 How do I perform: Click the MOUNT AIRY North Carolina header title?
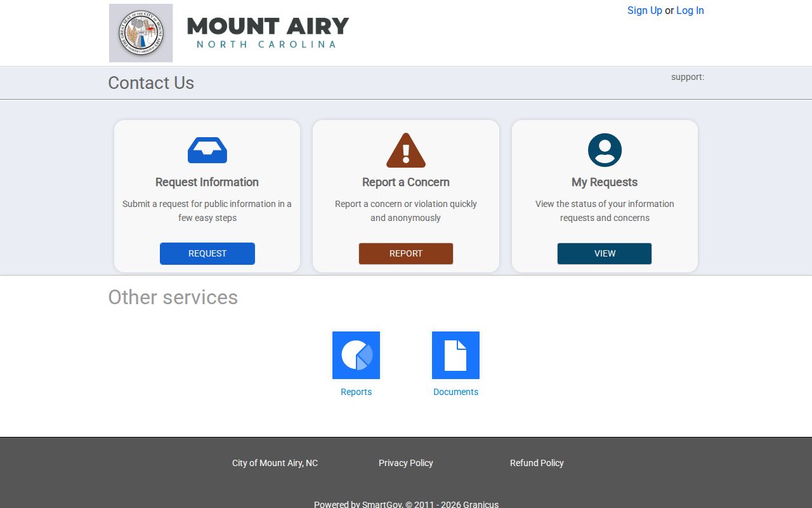268,32
